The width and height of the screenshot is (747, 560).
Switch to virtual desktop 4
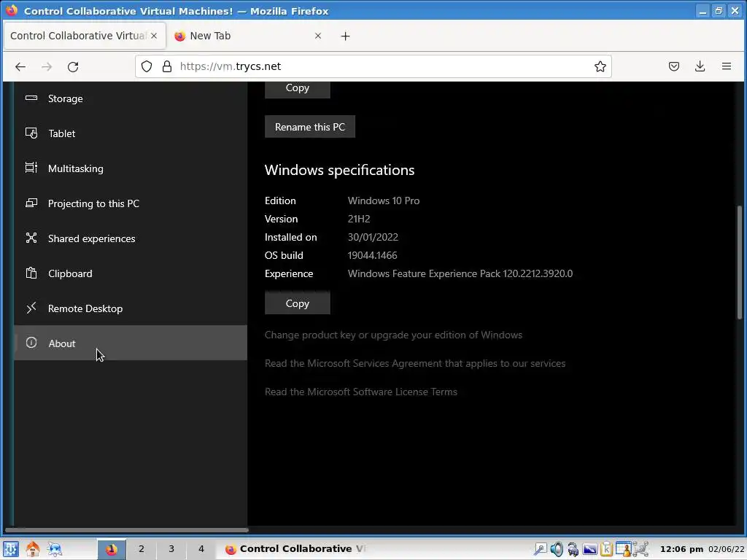point(201,549)
